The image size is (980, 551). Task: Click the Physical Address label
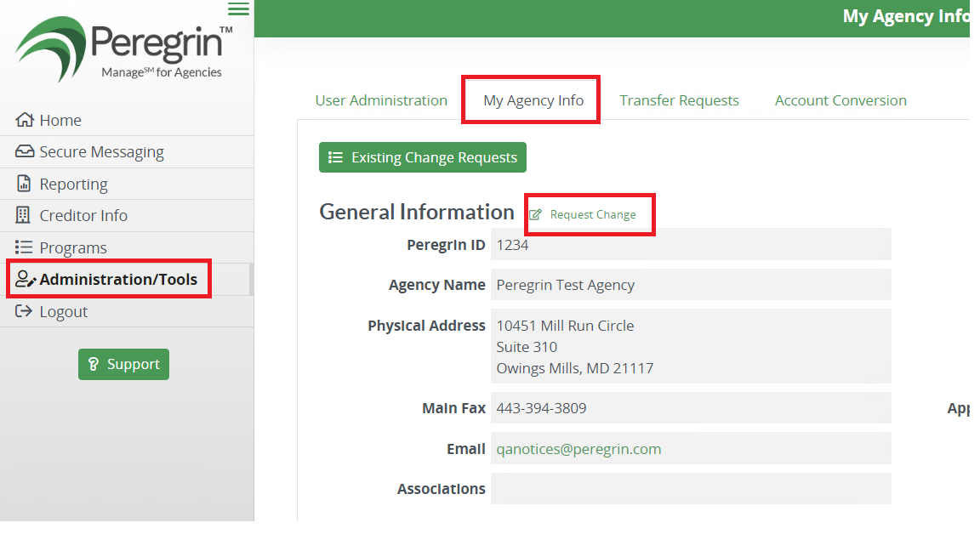click(426, 327)
